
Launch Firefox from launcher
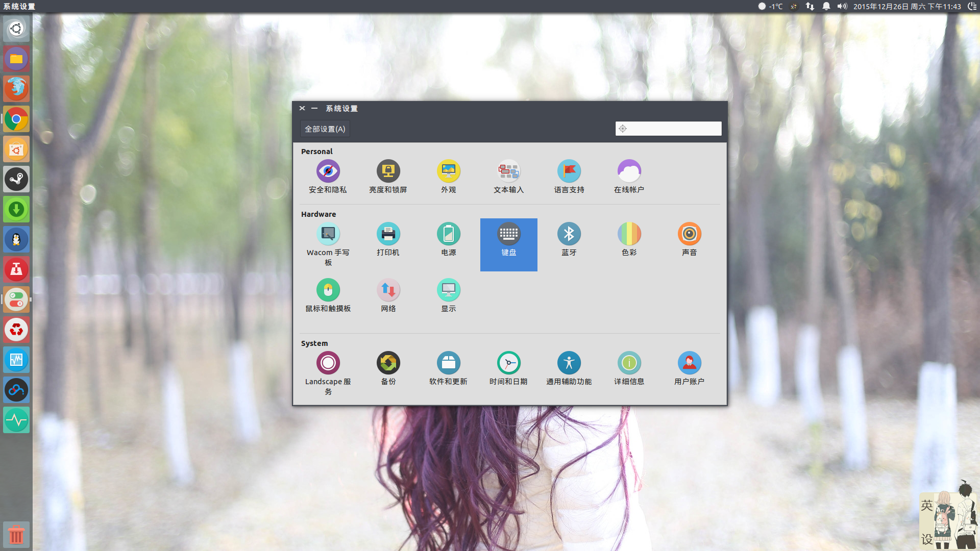click(x=16, y=89)
